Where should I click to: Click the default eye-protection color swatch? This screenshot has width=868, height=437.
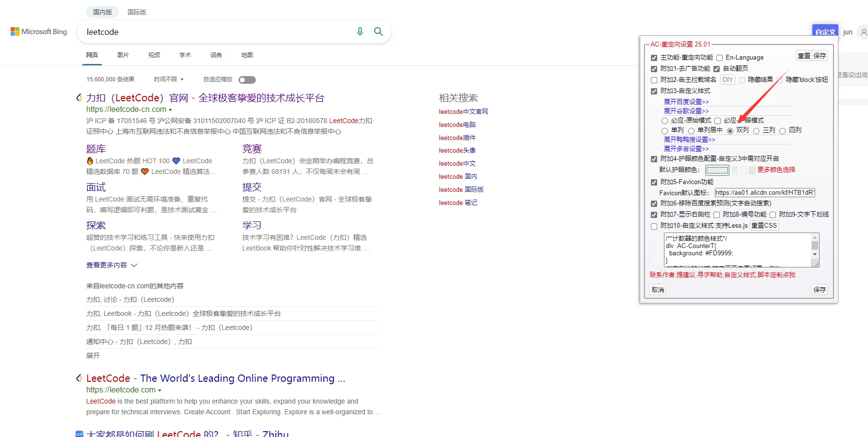(x=717, y=170)
